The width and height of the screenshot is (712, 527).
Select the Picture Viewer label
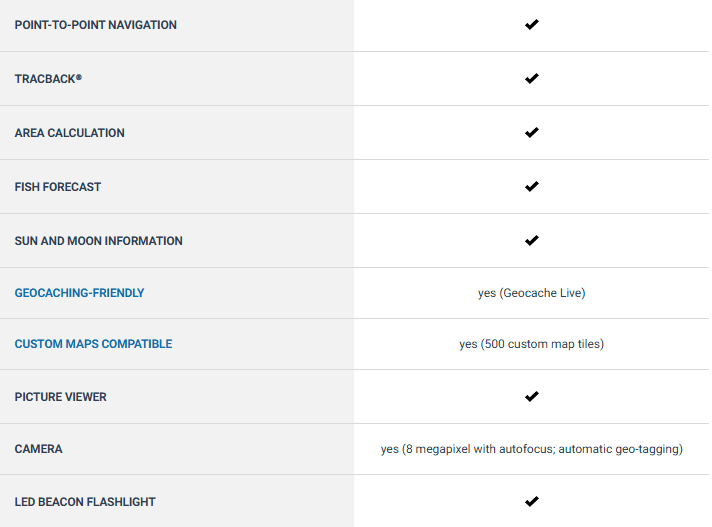click(60, 397)
